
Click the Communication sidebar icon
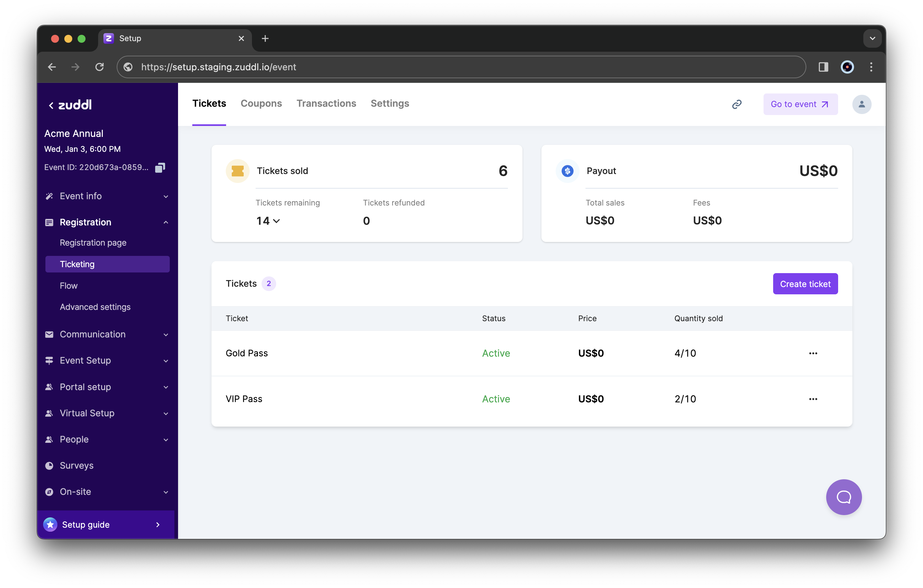click(49, 334)
